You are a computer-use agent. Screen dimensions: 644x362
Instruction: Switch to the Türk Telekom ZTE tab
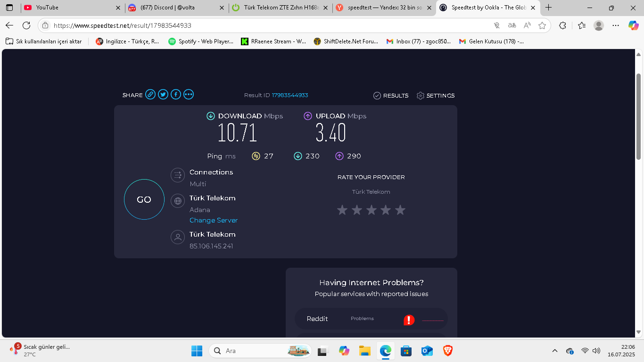click(281, 8)
